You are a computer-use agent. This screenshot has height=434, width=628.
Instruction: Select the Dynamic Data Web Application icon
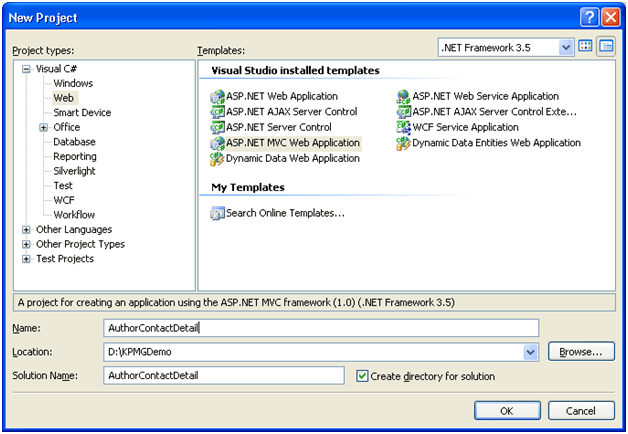(218, 158)
